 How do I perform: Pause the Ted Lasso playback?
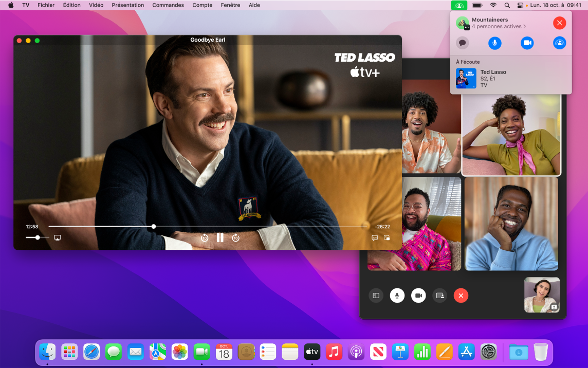coord(220,237)
